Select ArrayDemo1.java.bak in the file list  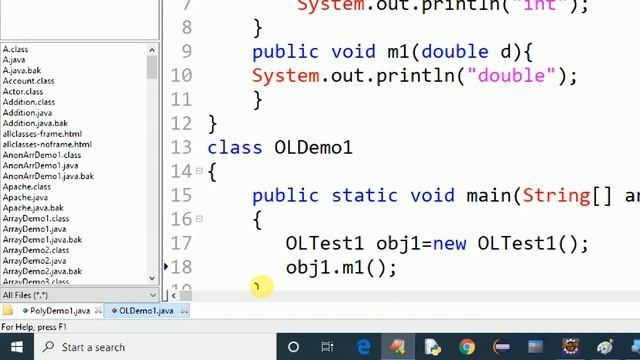[x=42, y=240]
